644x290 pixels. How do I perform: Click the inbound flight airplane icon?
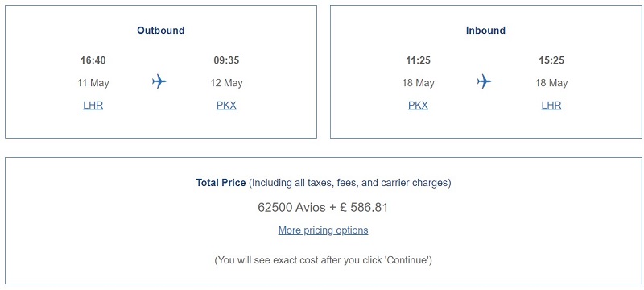[x=484, y=81]
